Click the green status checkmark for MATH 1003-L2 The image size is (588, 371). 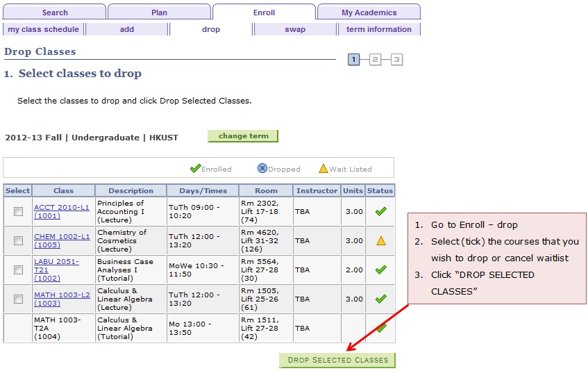pyautogui.click(x=380, y=299)
